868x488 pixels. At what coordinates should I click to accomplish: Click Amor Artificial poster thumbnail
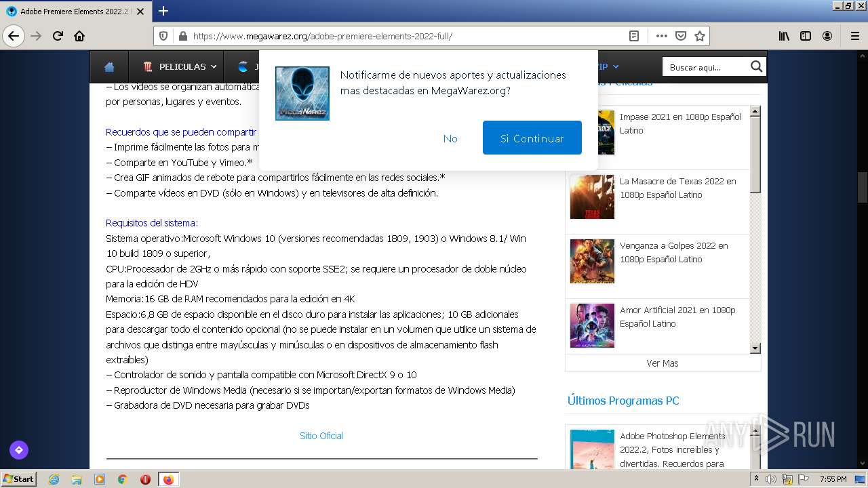click(592, 326)
